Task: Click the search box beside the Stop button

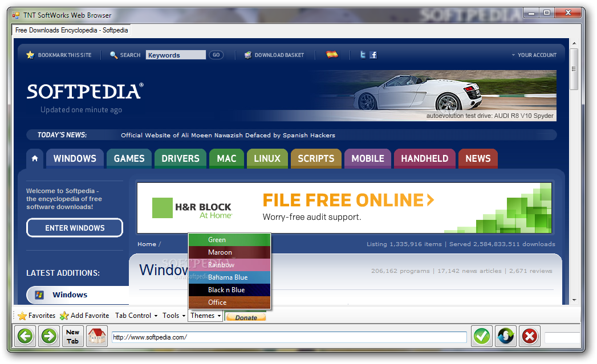Action: 562,337
